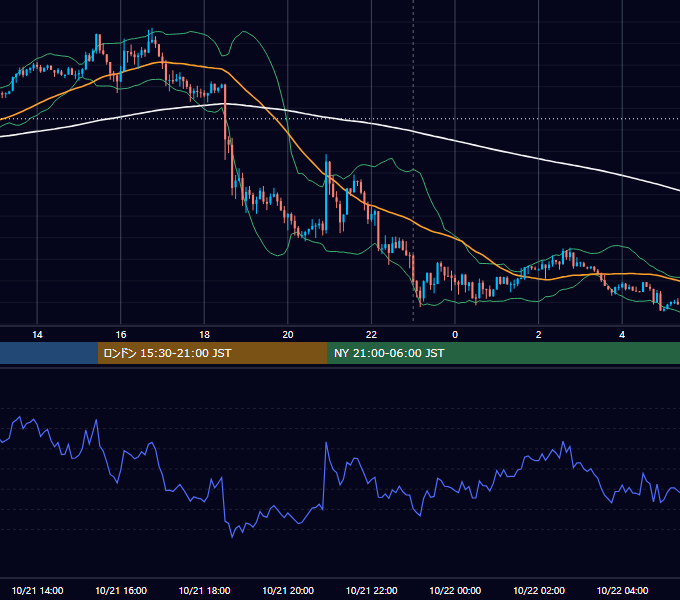680x600 pixels.
Task: Click the 10/22 00:00 date label
Action: 455,590
